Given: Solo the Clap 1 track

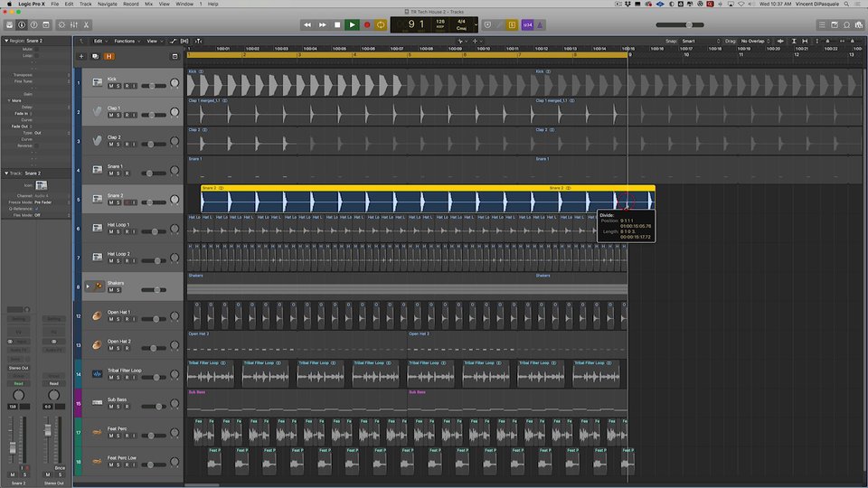Looking at the screenshot, I should [118, 115].
